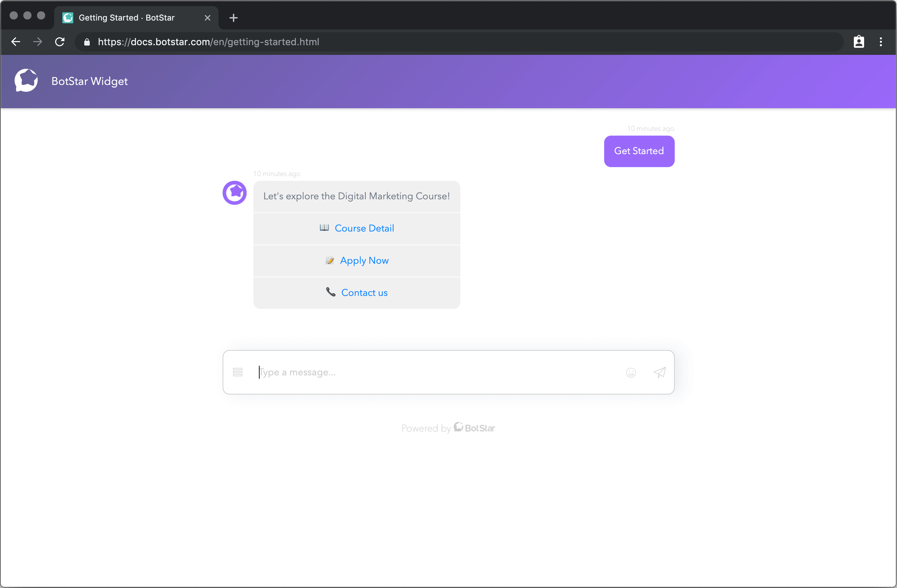This screenshot has width=897, height=588.
Task: Click the bot avatar icon
Action: click(x=234, y=192)
